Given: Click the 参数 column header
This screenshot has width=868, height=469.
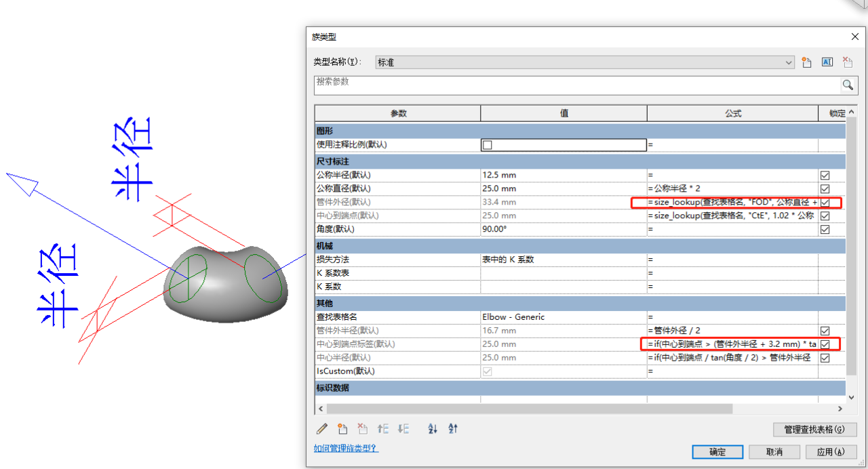Looking at the screenshot, I should (x=398, y=113).
